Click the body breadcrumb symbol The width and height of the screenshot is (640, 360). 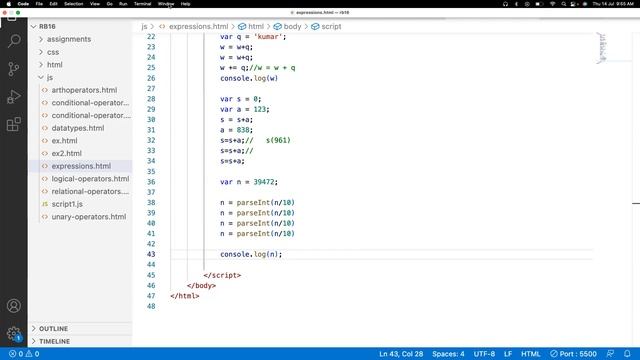pos(287,27)
